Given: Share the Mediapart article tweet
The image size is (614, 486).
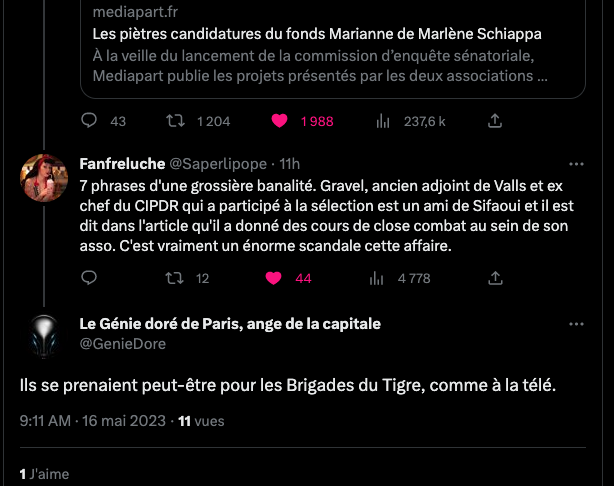Looking at the screenshot, I should [493, 121].
